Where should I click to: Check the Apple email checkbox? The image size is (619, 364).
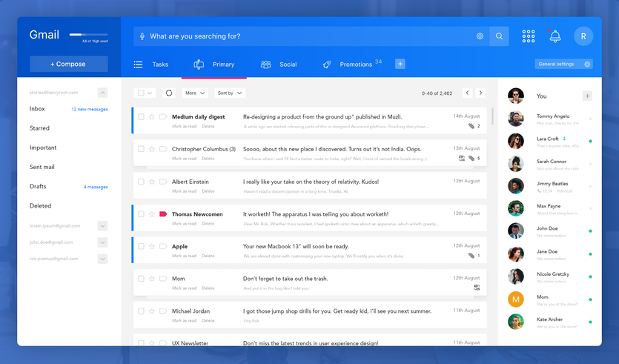tap(141, 246)
